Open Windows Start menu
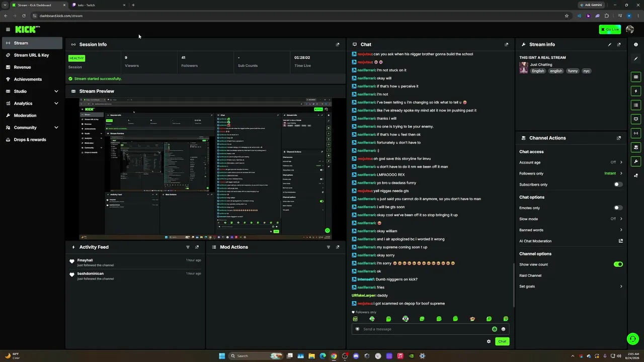Viewport: 644px width, 362px height. [x=222, y=356]
